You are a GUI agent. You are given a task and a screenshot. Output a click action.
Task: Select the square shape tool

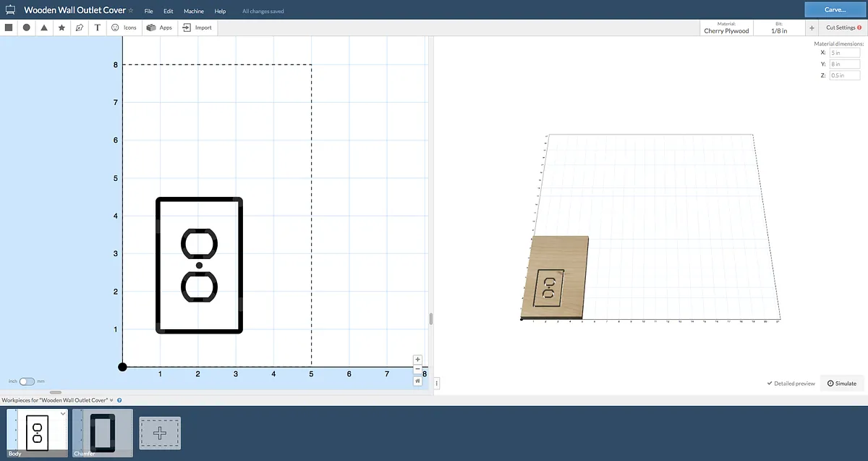[x=9, y=28]
